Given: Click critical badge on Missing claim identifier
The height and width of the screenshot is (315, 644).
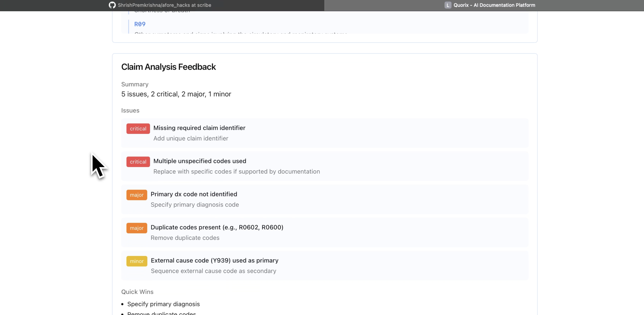Looking at the screenshot, I should pyautogui.click(x=138, y=129).
